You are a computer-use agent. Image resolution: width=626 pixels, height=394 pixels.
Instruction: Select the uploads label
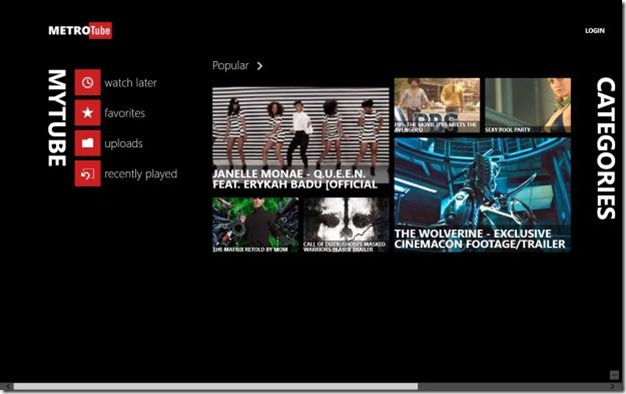tap(123, 143)
